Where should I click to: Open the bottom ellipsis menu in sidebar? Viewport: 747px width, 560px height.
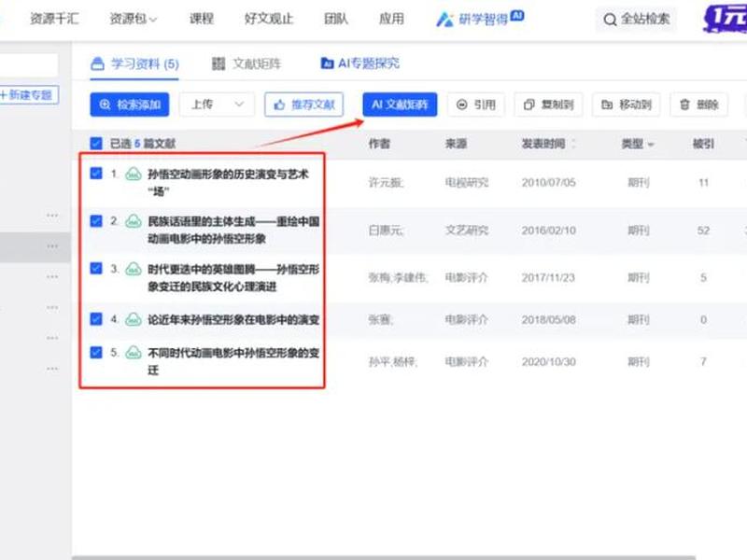52,369
